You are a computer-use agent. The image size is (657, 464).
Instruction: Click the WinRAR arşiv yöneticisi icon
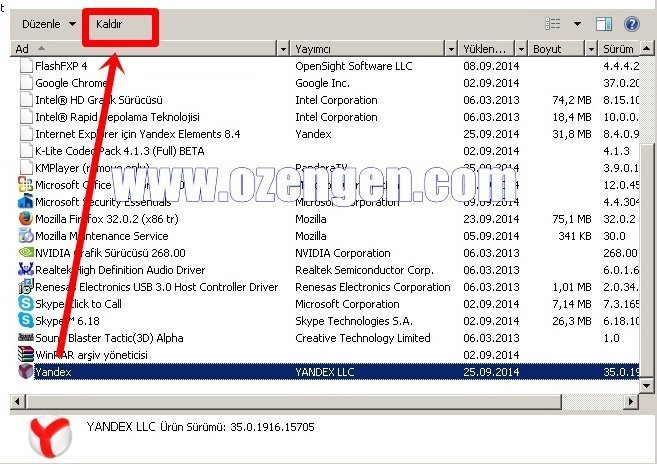click(x=26, y=354)
